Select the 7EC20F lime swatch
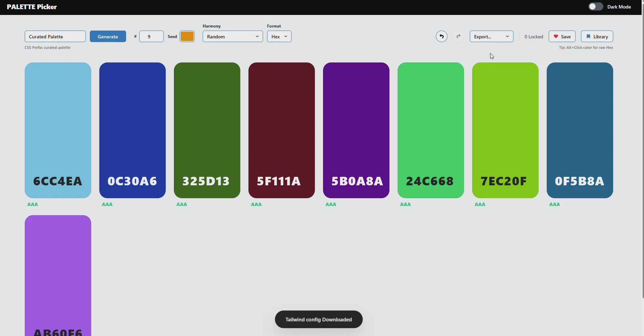 505,130
